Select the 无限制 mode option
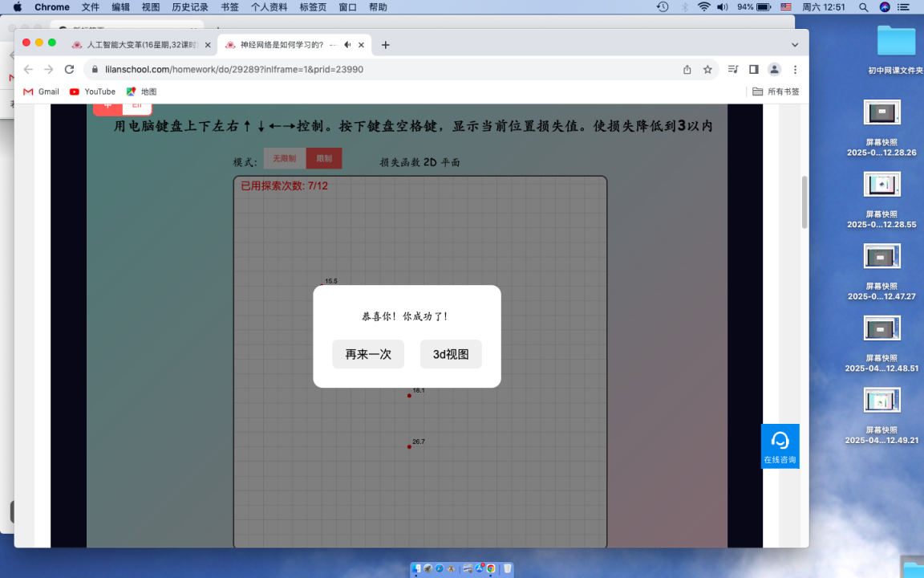 (x=285, y=159)
